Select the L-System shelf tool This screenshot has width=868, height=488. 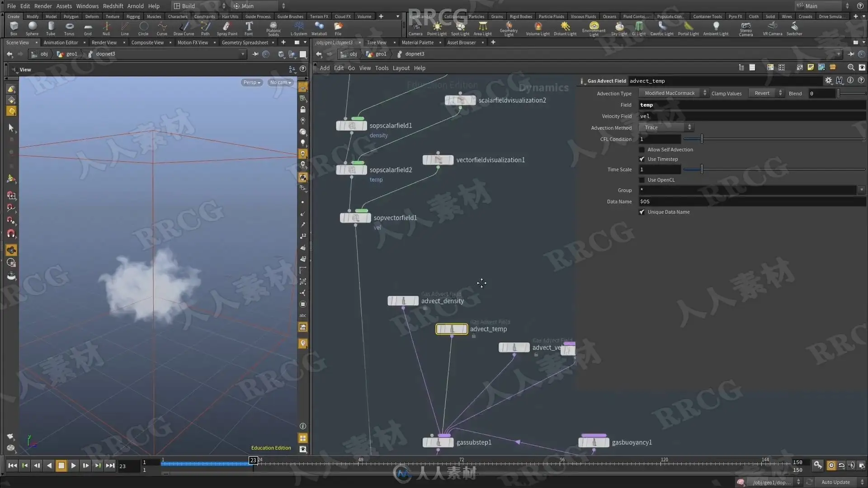pyautogui.click(x=299, y=28)
